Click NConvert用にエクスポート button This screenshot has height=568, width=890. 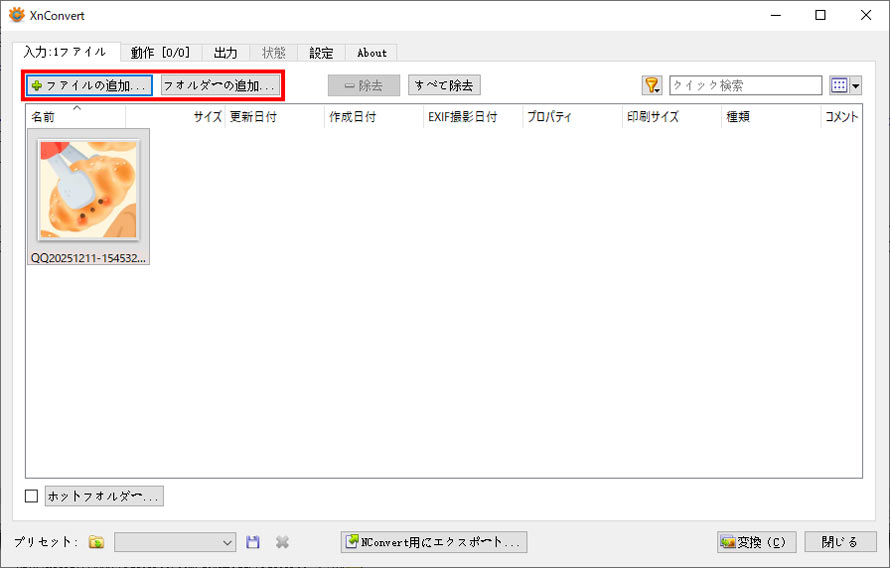tap(434, 542)
